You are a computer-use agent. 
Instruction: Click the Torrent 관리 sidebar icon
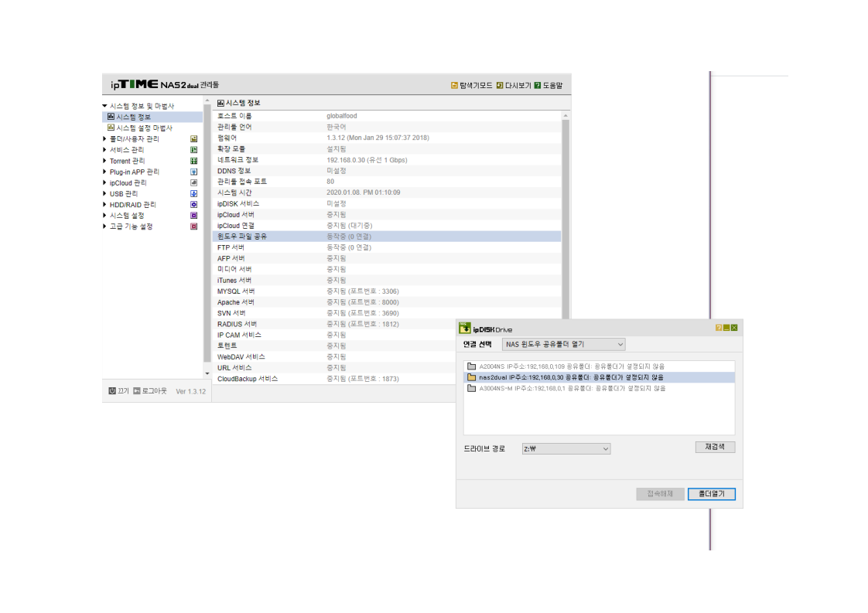[x=193, y=161]
